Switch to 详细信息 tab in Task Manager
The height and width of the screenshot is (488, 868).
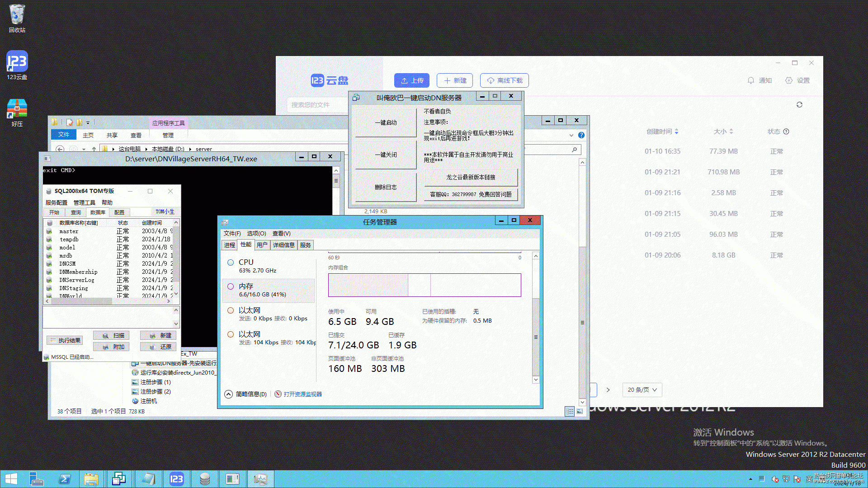tap(284, 245)
